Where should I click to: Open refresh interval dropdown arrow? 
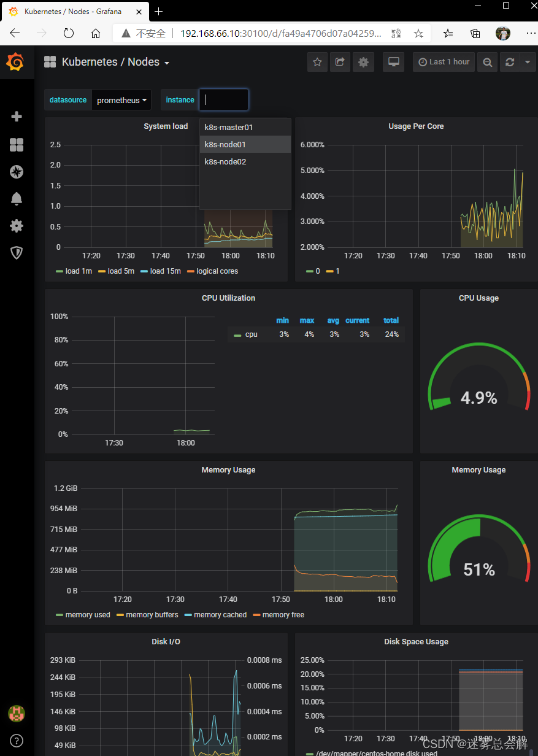point(527,62)
